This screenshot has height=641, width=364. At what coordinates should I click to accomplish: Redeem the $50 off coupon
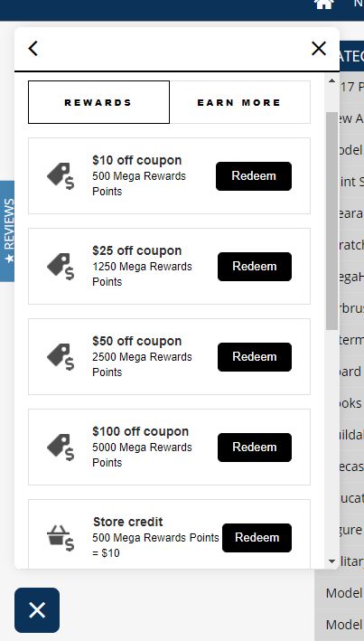point(255,357)
